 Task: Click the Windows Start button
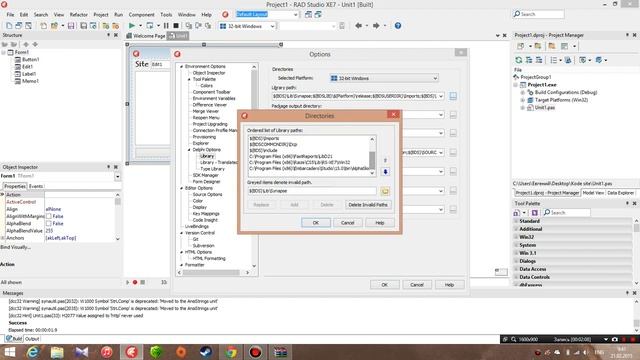click(9, 352)
